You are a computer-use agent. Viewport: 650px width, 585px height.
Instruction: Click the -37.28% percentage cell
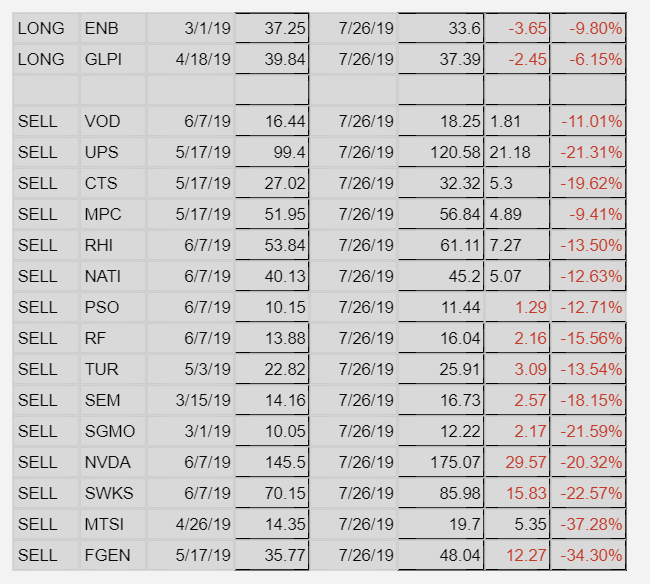click(x=589, y=525)
